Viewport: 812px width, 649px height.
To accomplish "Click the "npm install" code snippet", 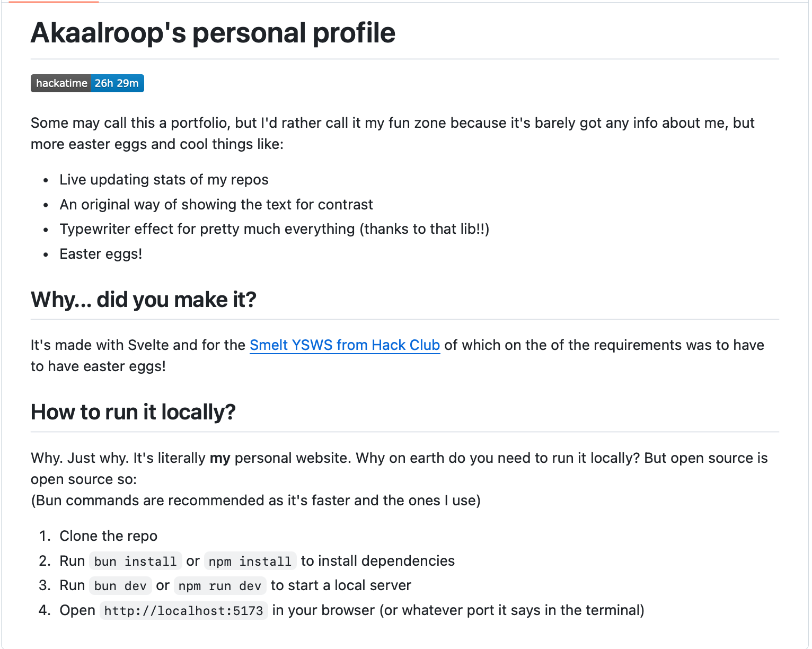I will click(250, 562).
